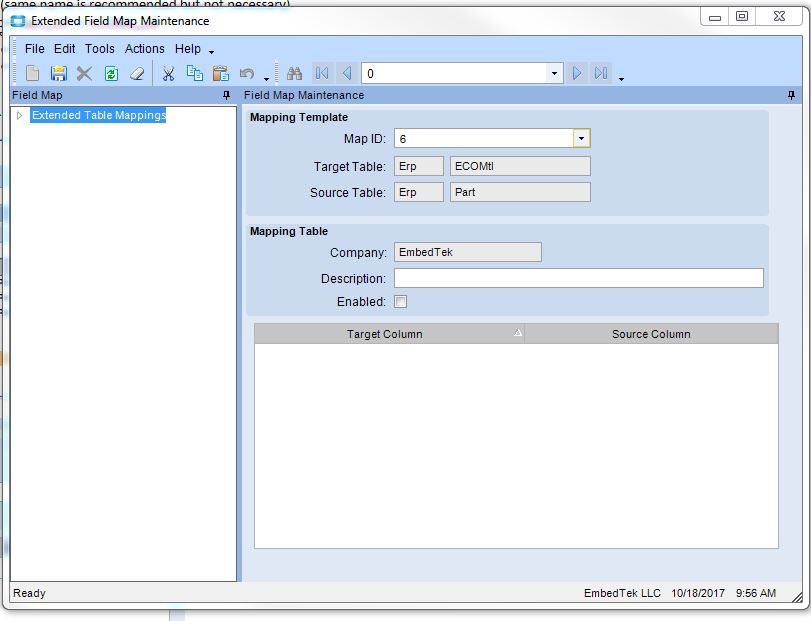Image resolution: width=811 pixels, height=621 pixels.
Task: Click the Source Table schema field Erp
Action: [418, 192]
